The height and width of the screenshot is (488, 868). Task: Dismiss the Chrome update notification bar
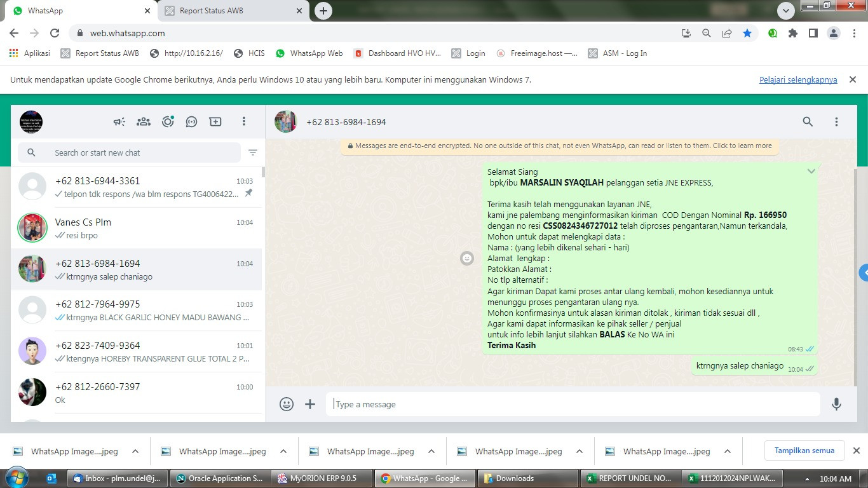click(853, 79)
